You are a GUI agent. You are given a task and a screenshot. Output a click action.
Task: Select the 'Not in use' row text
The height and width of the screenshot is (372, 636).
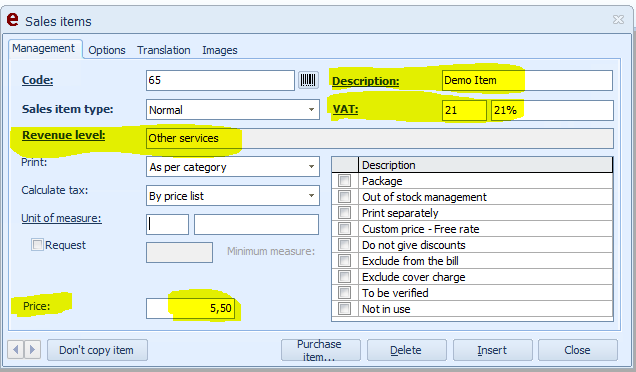point(386,309)
